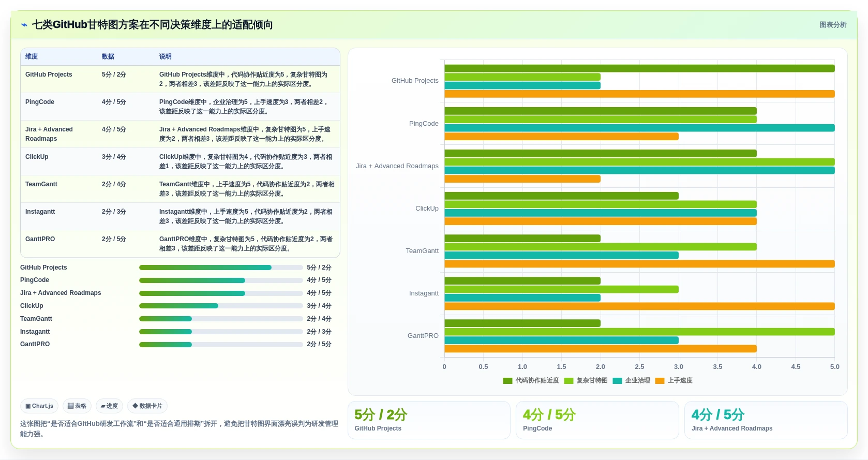Click the chart title heading text
Image resolution: width=868 pixels, height=460 pixels.
click(x=153, y=25)
